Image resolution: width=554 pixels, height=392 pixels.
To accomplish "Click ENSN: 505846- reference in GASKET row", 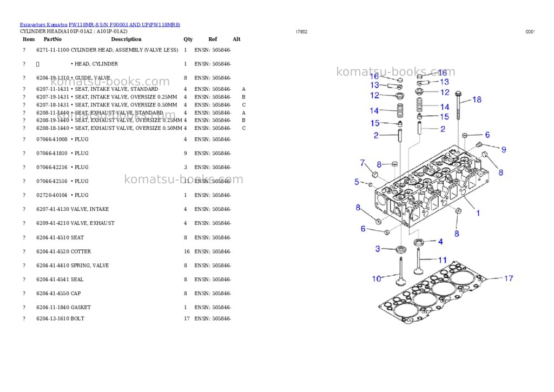I will (213, 308).
